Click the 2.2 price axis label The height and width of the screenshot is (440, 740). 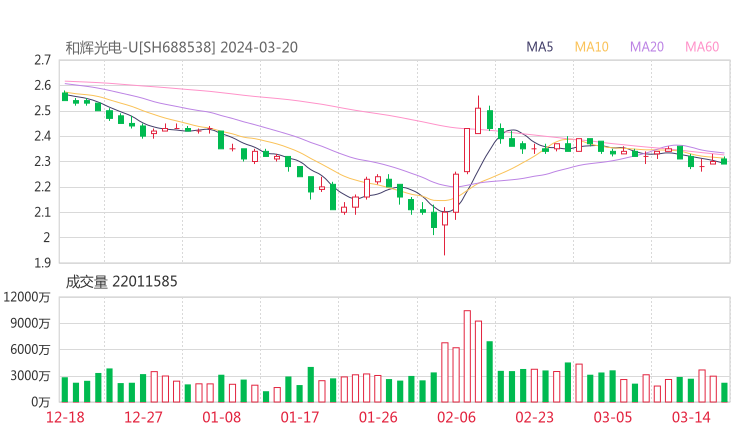(x=42, y=187)
